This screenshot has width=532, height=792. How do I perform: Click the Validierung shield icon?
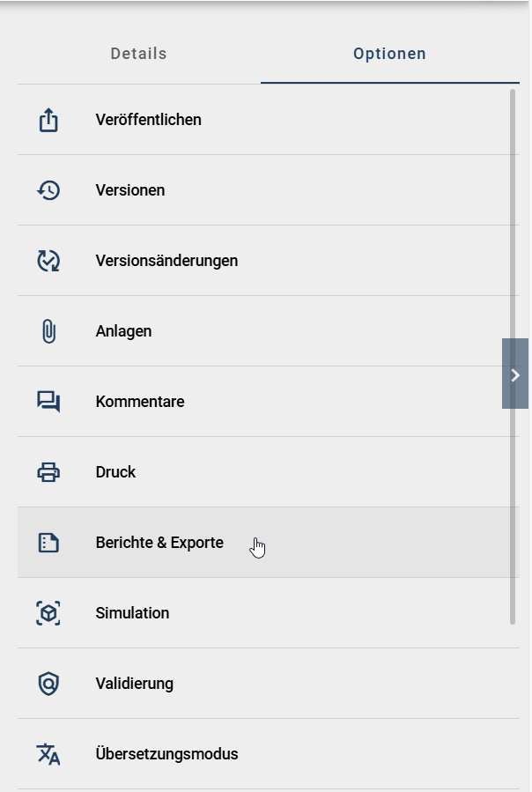point(48,684)
